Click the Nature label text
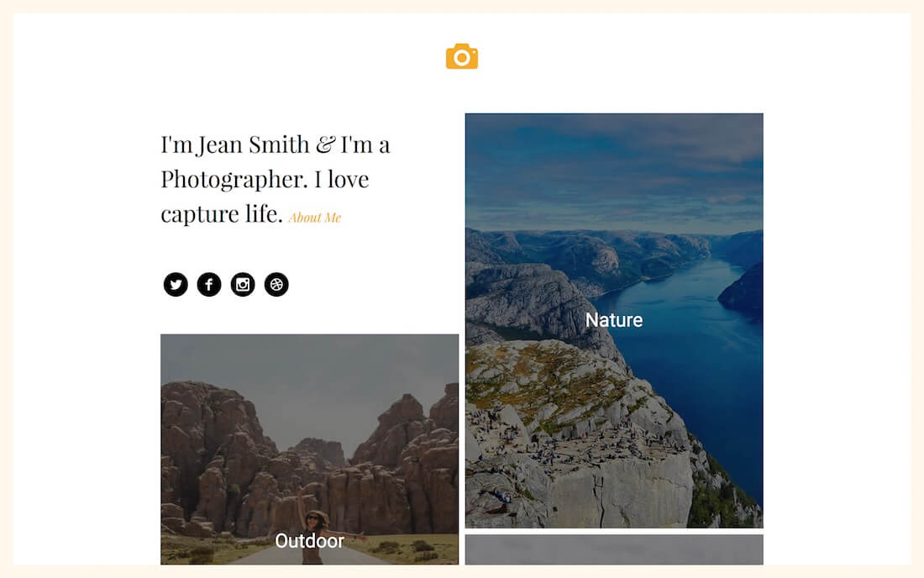 [x=614, y=320]
